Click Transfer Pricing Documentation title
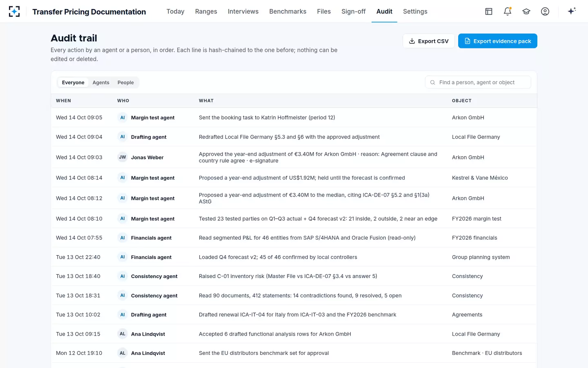This screenshot has height=368, width=588. (89, 12)
